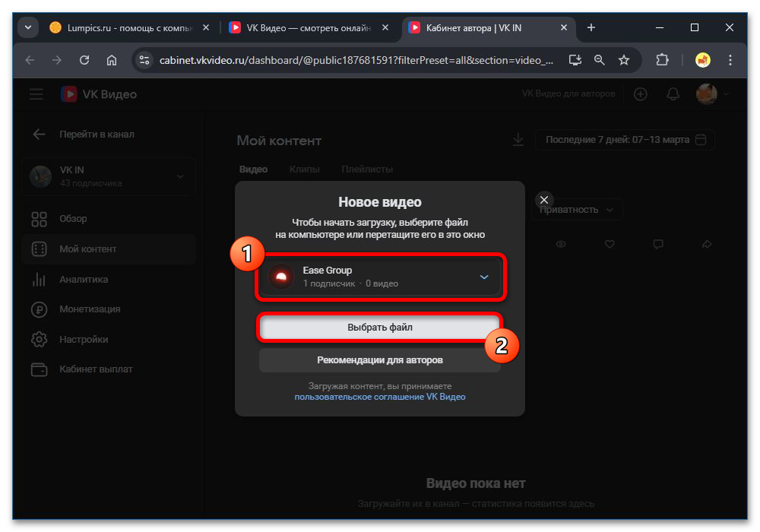The height and width of the screenshot is (532, 760).
Task: Expand the Ease Group selector
Action: pyautogui.click(x=380, y=277)
